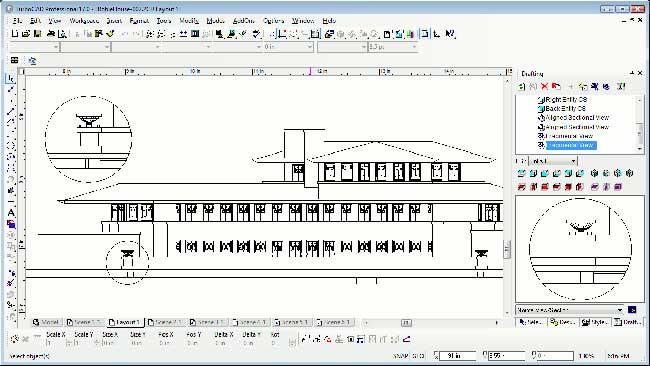The image size is (650, 366).
Task: Click the Y coordinate field in status bar
Action: coord(507,356)
